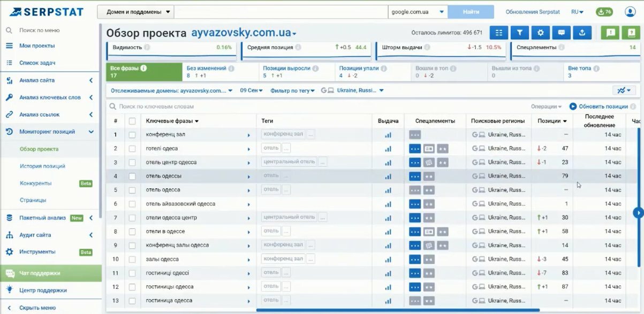
Task: Open the Ukraine, Russi... region dropdown
Action: [x=352, y=91]
